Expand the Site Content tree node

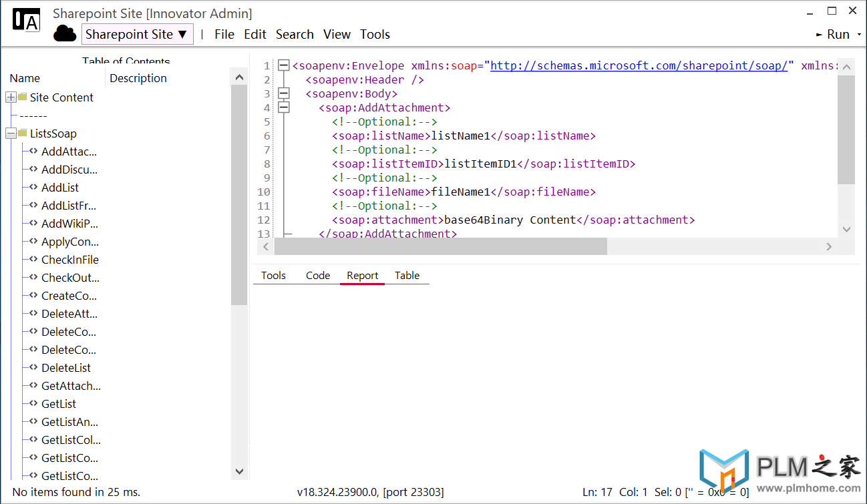tap(11, 97)
